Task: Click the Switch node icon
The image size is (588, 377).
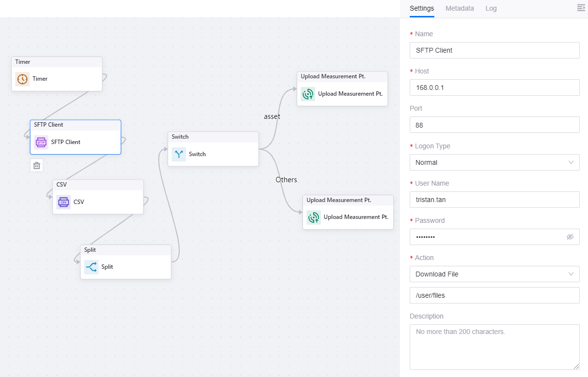Action: click(x=179, y=154)
